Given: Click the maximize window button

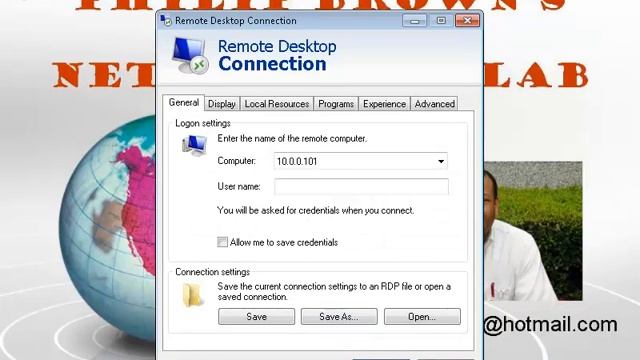Looking at the screenshot, I should click(441, 20).
